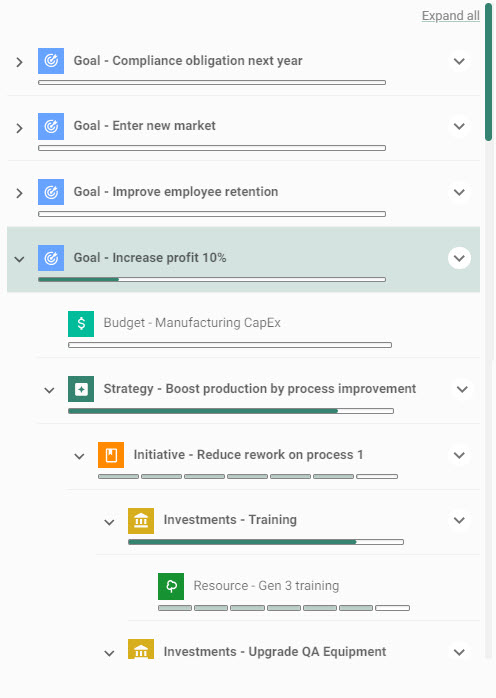
Task: Click the goal icon beside Enter new market
Action: [x=51, y=126]
